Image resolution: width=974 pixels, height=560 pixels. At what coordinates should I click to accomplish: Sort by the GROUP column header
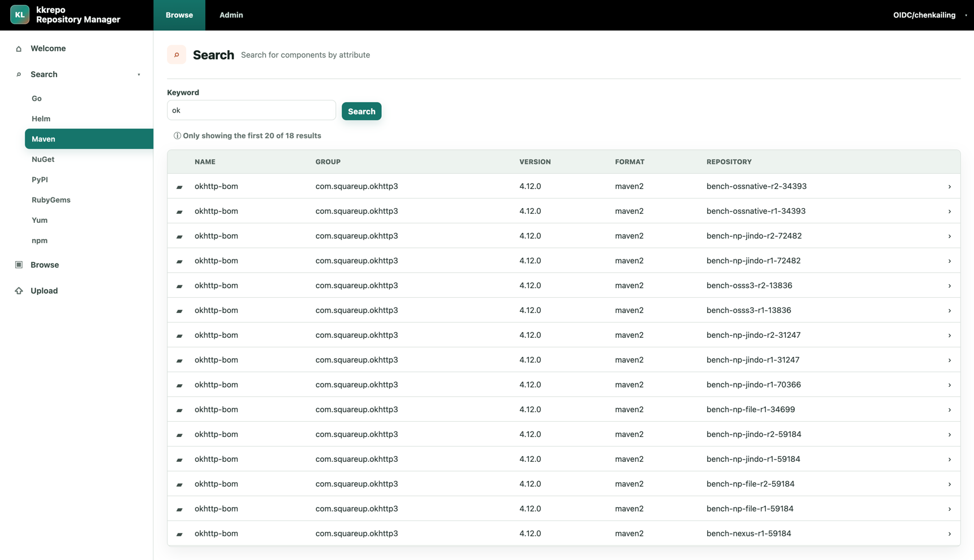pyautogui.click(x=328, y=162)
